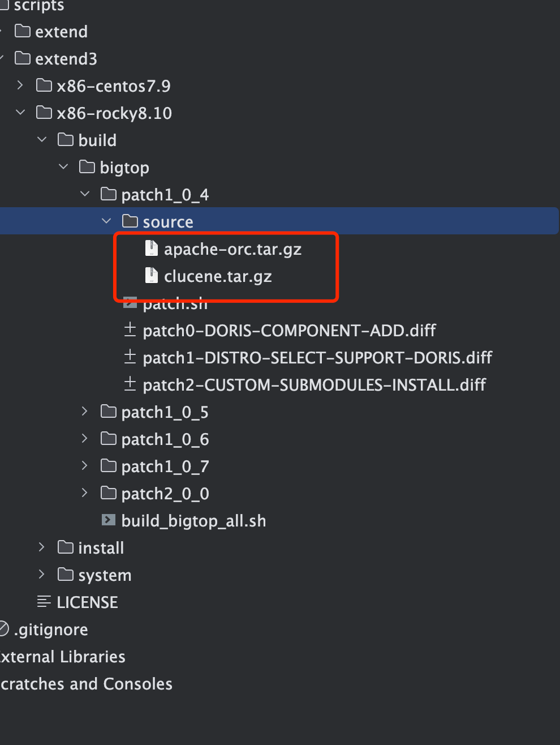This screenshot has width=560, height=745.
Task: Click the patch0-DORIS-COMPONENT-ADD.diff file icon
Action: pyautogui.click(x=130, y=330)
